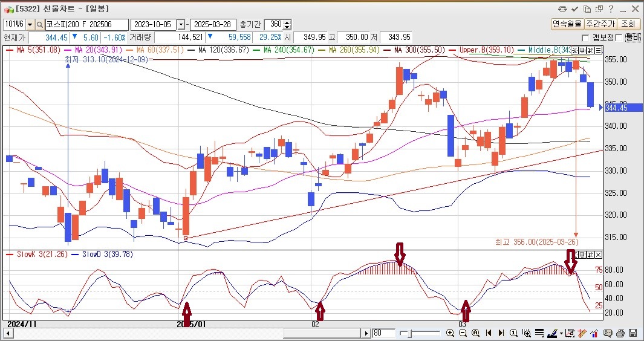Enable the 갭보정 checkbox
Image resolution: width=644 pixels, height=341 pixels.
coord(586,38)
